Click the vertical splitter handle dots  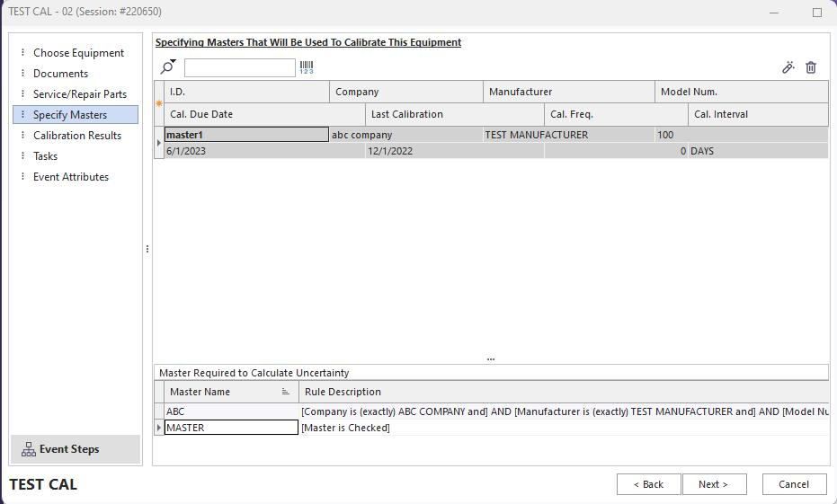[147, 249]
